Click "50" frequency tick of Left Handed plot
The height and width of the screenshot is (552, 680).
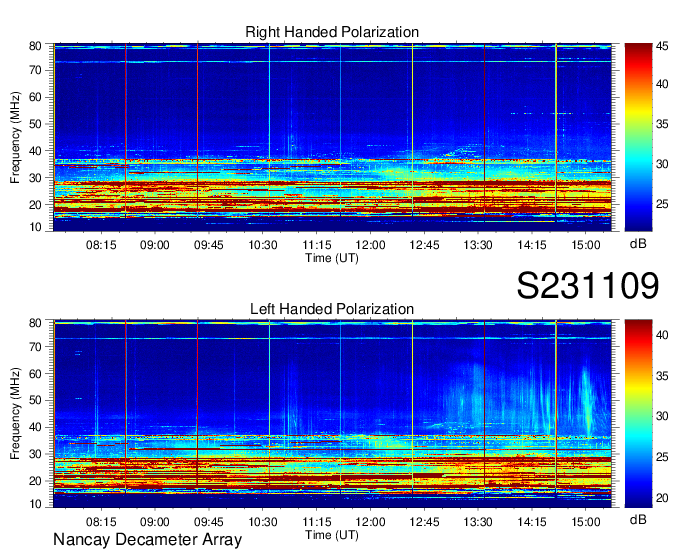click(x=35, y=400)
